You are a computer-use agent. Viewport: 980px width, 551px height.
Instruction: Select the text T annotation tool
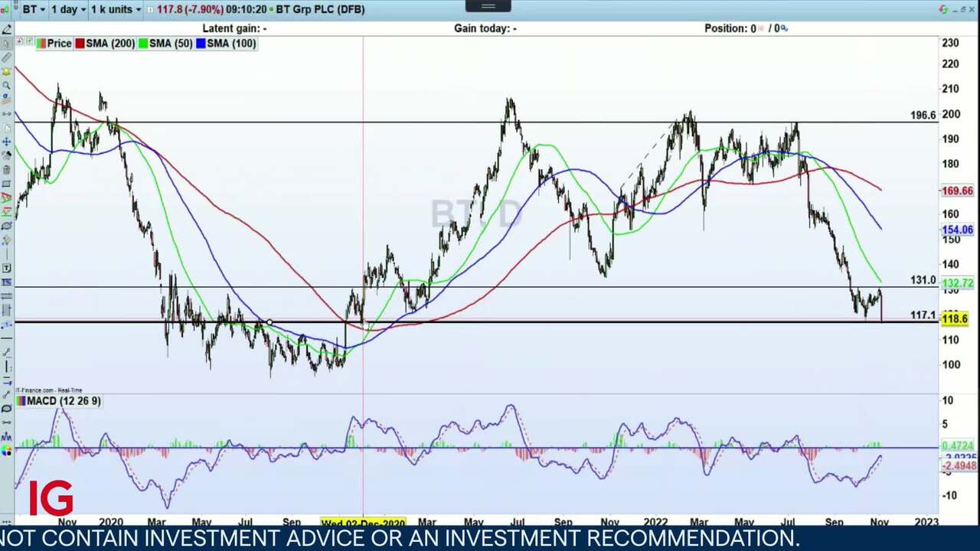6,267
